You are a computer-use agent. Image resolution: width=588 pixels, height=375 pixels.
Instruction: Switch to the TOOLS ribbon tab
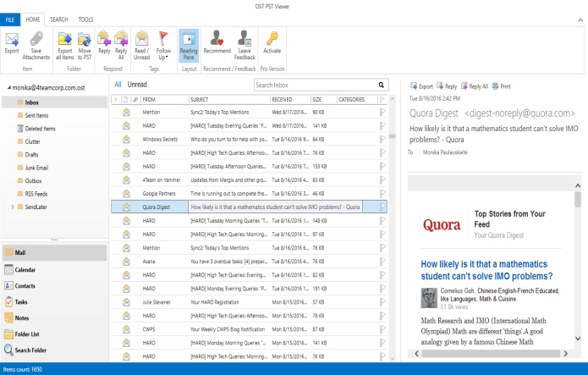click(x=85, y=19)
